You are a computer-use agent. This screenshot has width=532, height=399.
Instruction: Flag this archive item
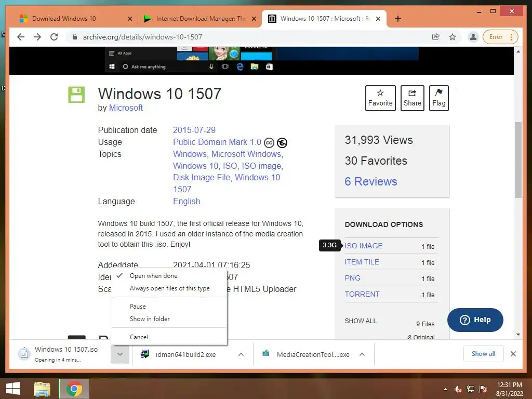tap(438, 98)
